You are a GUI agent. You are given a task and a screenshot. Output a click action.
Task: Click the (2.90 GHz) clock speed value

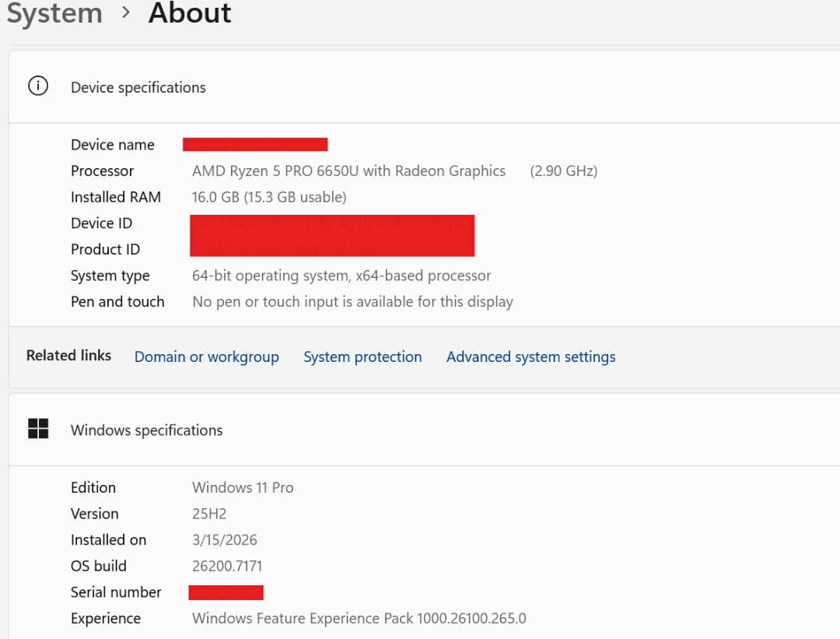[x=564, y=171]
